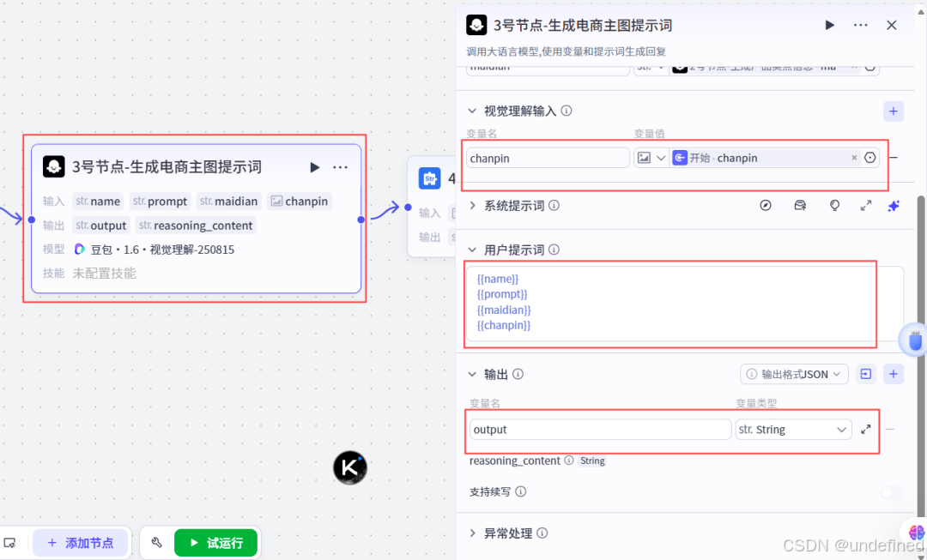Open prompt library box icon in 系统提示词

[x=800, y=206]
